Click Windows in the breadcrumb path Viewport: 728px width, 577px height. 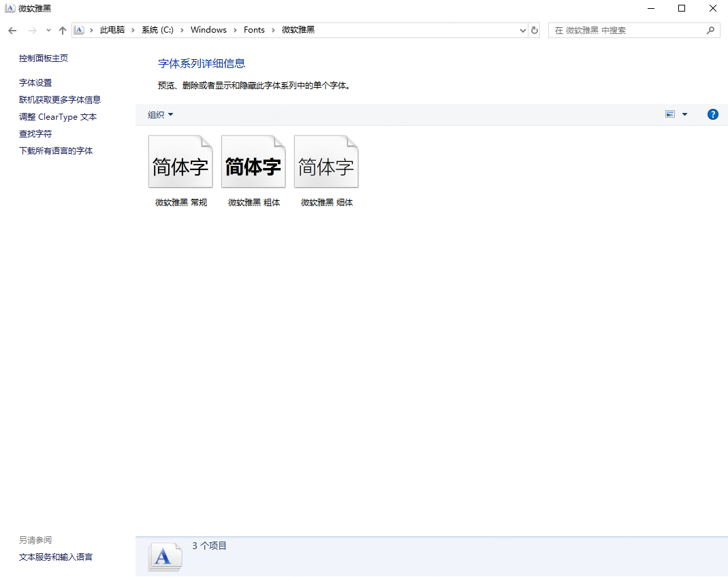pos(208,30)
